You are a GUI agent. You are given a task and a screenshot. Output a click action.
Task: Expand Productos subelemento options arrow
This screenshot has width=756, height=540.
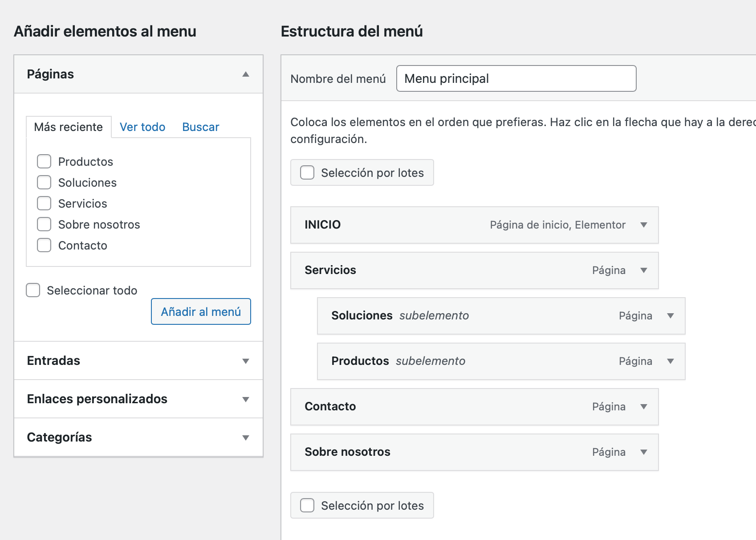[670, 361]
